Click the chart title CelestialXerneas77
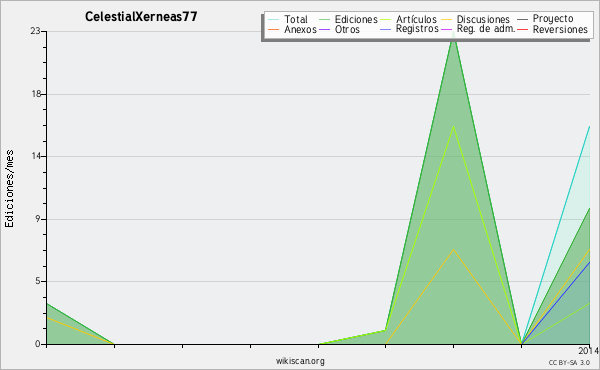Viewport: 600px width, 370px height. pyautogui.click(x=141, y=17)
